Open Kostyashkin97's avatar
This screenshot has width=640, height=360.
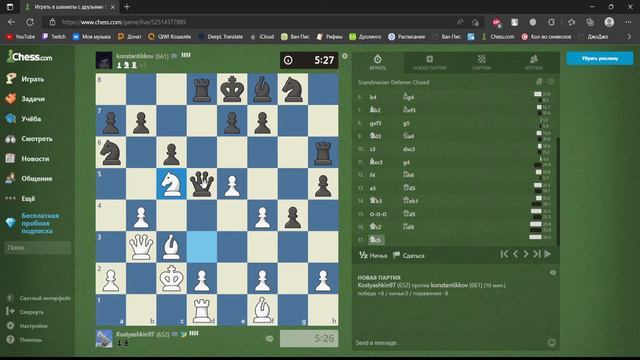point(104,339)
